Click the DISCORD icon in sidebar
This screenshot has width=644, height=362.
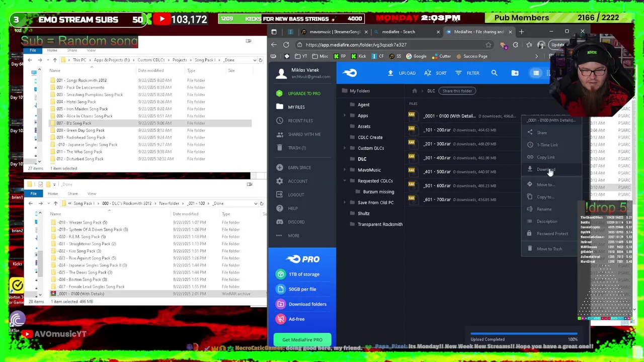tap(280, 222)
